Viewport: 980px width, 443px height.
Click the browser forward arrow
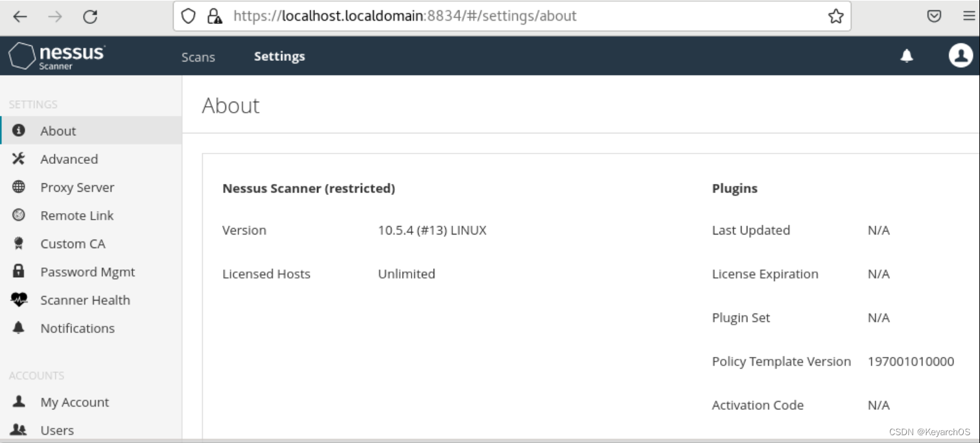[55, 17]
